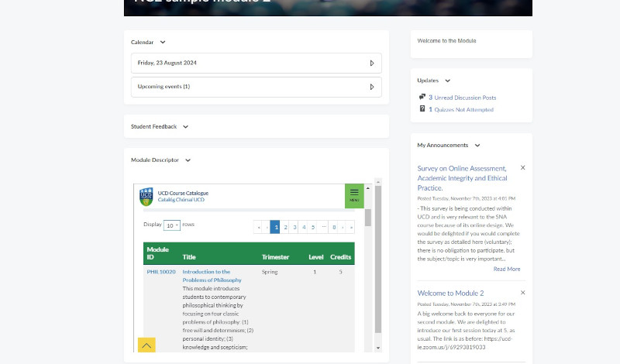
Task: Collapse Module Descriptor widget chevron
Action: [188, 160]
